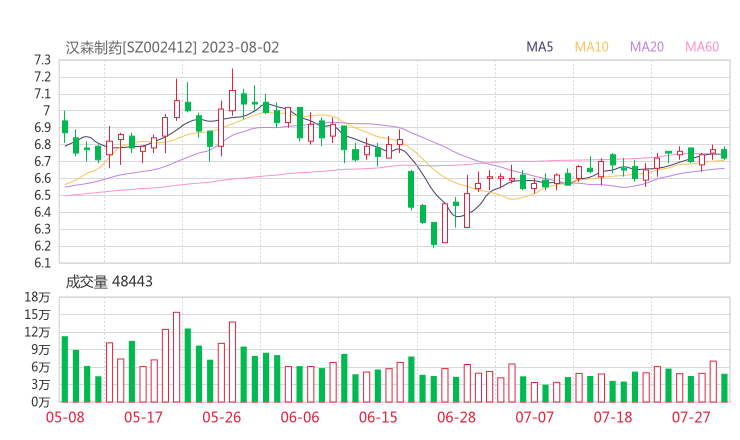Click the lowest green candlestick near 6.2
740x440 pixels.
[x=434, y=234]
